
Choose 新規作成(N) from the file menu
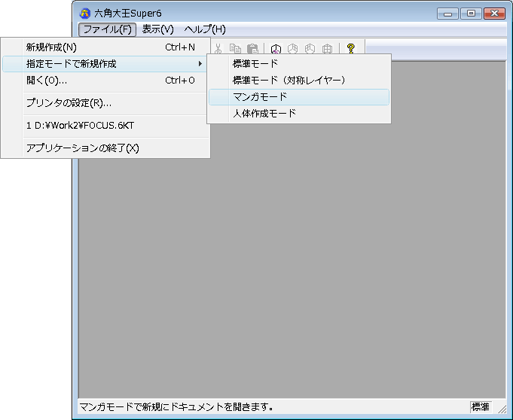tap(105, 47)
